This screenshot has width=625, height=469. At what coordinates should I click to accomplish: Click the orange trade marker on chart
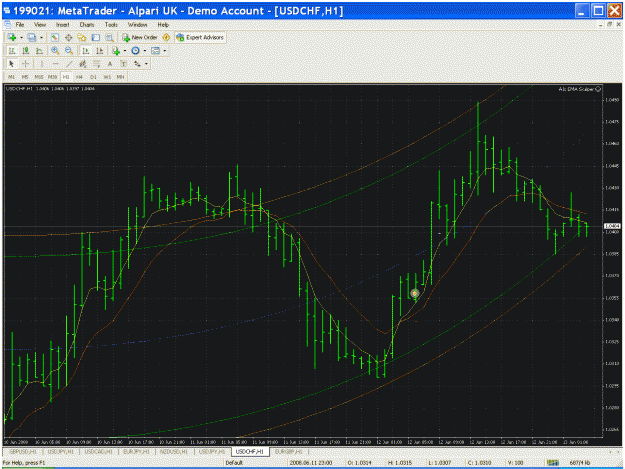415,294
